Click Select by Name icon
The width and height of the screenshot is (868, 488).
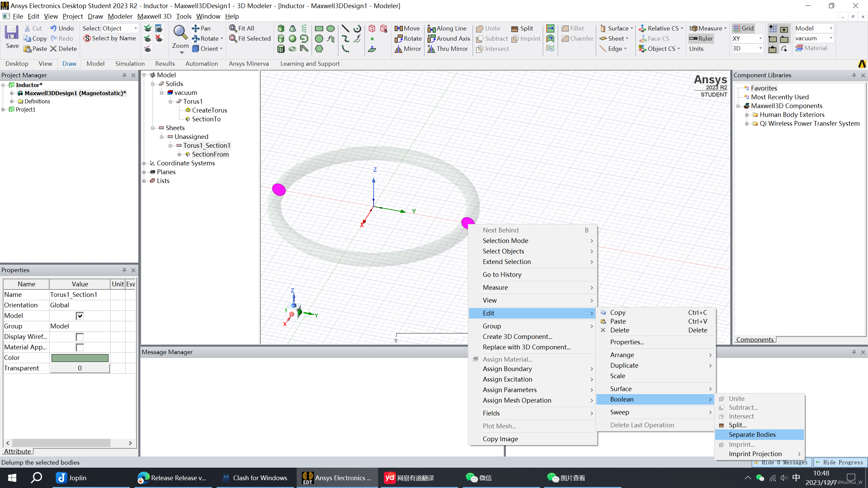(x=87, y=39)
